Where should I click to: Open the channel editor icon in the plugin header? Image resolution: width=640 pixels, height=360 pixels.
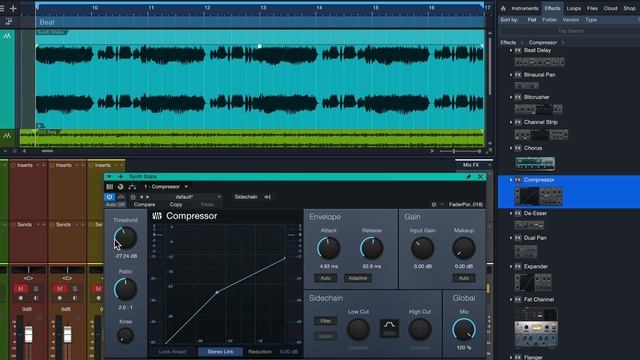tap(110, 187)
